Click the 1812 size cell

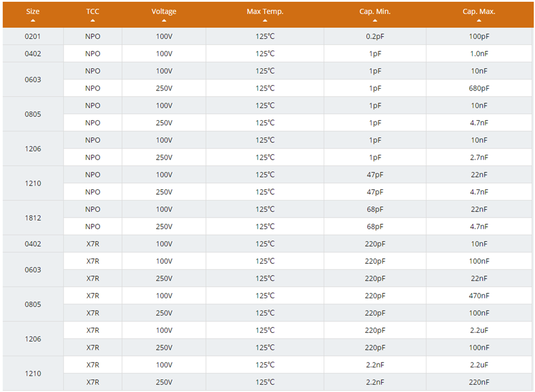[x=33, y=218]
